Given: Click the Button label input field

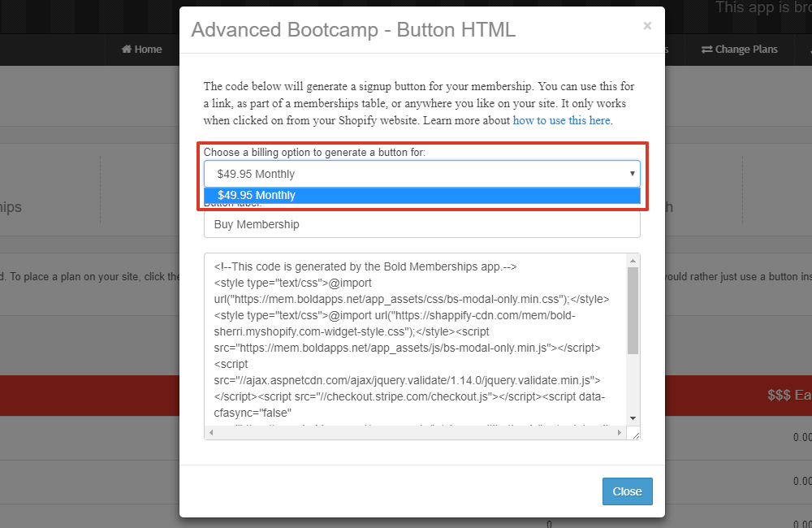Looking at the screenshot, I should coord(422,224).
